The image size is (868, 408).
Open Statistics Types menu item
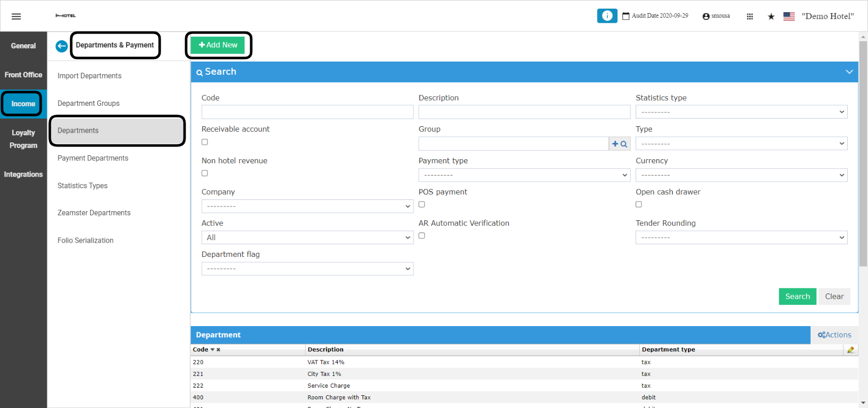pos(82,186)
